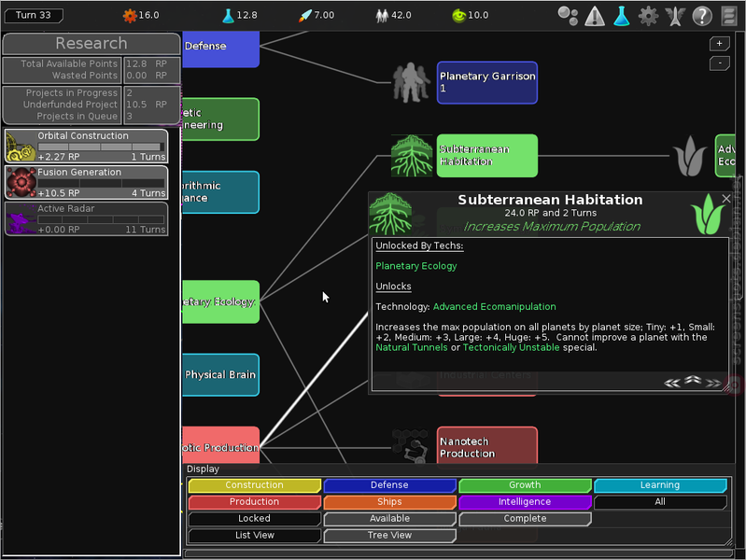Select the Subterranean Habitation tech node
746x560 pixels.
[487, 156]
